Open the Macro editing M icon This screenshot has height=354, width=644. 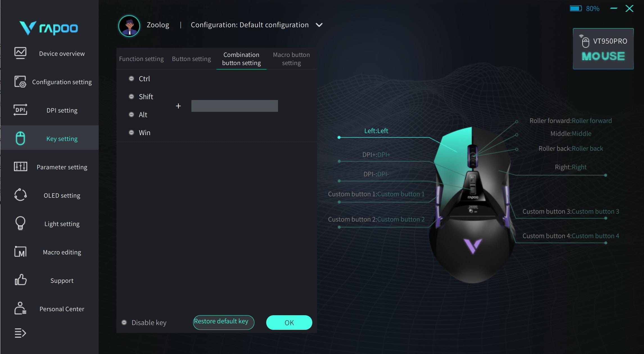(x=20, y=251)
